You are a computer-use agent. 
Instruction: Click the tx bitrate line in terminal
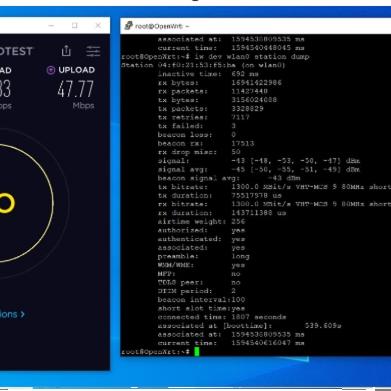point(274,187)
